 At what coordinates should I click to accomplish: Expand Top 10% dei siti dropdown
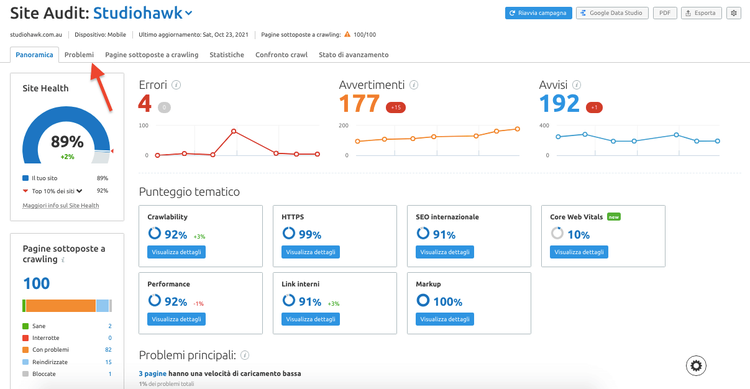point(79,191)
